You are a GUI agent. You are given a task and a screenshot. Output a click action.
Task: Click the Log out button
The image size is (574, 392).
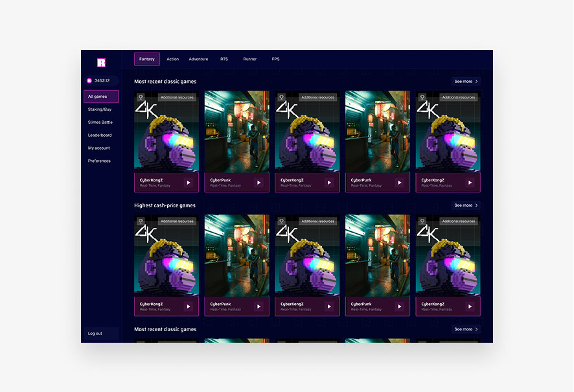click(x=94, y=334)
